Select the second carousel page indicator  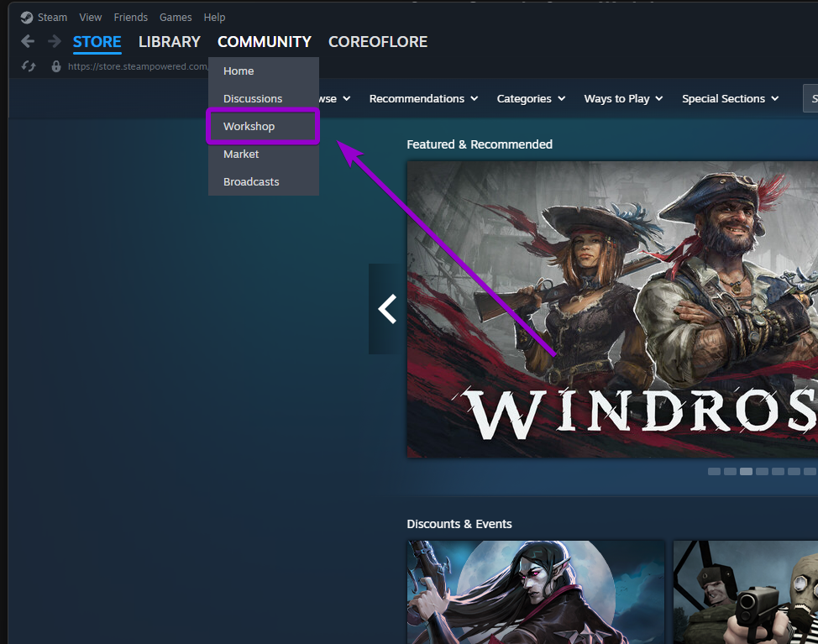click(x=731, y=471)
